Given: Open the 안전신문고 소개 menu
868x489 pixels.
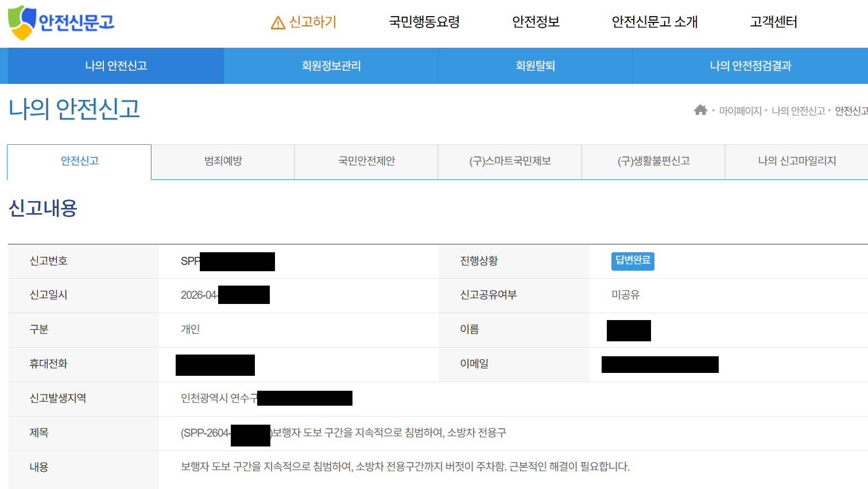Looking at the screenshot, I should coord(654,22).
